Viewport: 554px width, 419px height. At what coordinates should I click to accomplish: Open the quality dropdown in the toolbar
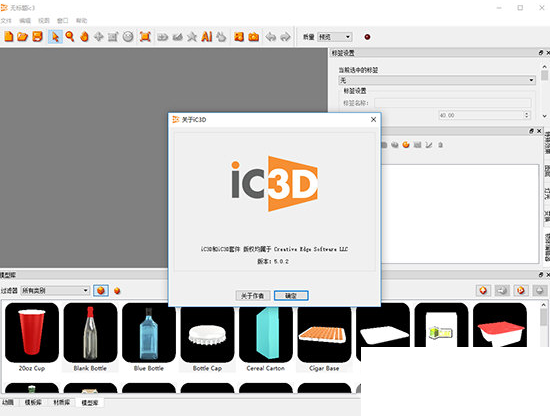point(334,37)
